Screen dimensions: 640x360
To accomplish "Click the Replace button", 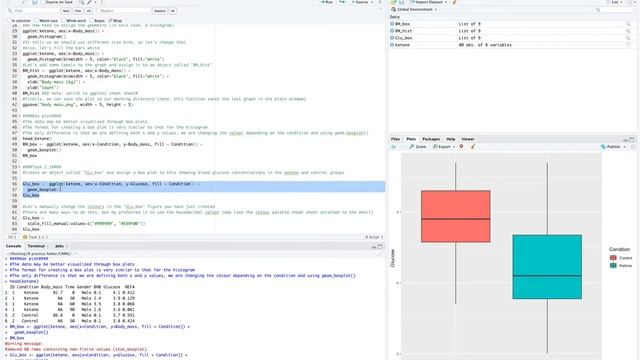I will 160,11.
